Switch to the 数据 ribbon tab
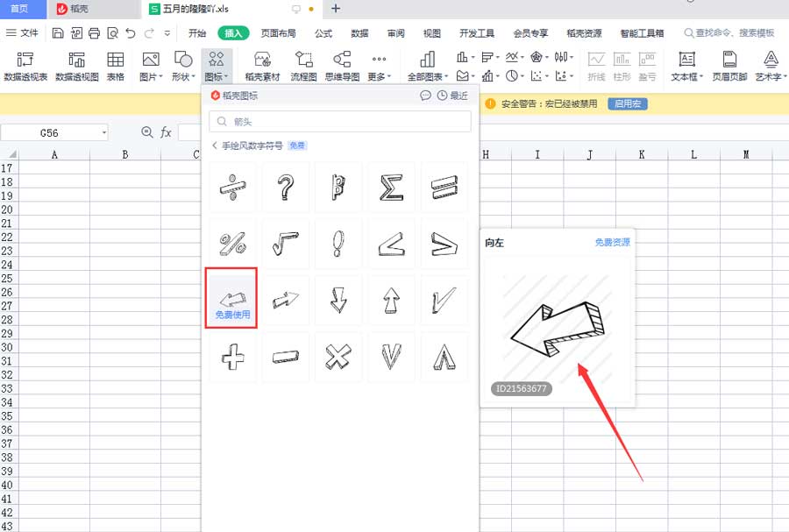Viewport: 789px width, 532px height. (x=359, y=32)
